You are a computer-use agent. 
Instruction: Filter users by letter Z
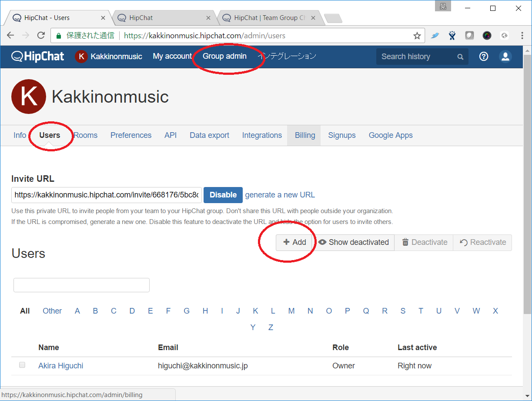(x=271, y=327)
